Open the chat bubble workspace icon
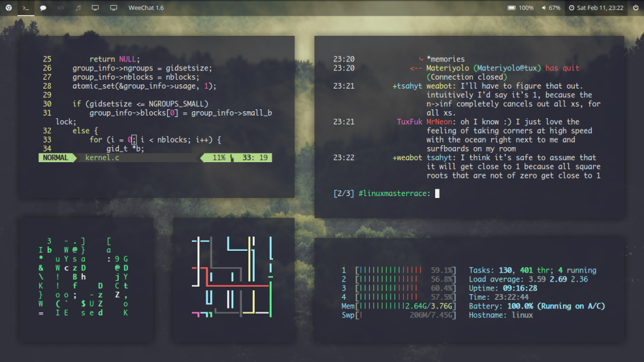The width and height of the screenshot is (644, 362). click(x=42, y=8)
